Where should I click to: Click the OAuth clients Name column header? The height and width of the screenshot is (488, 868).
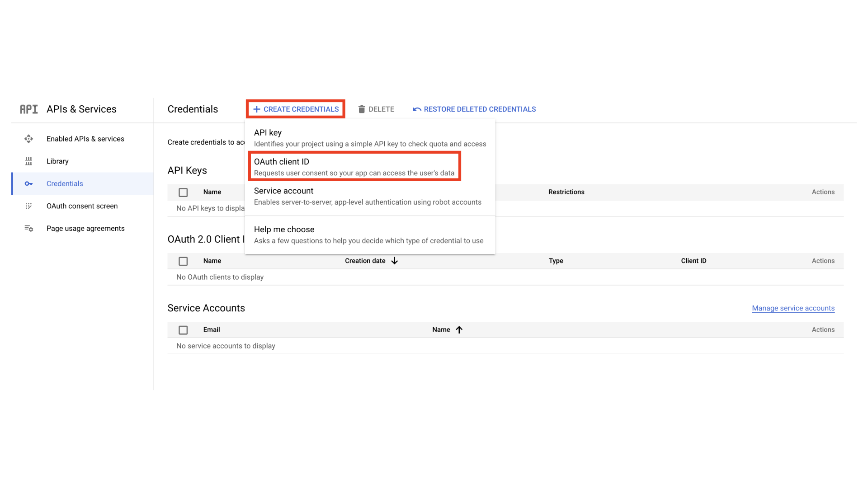[x=212, y=261]
